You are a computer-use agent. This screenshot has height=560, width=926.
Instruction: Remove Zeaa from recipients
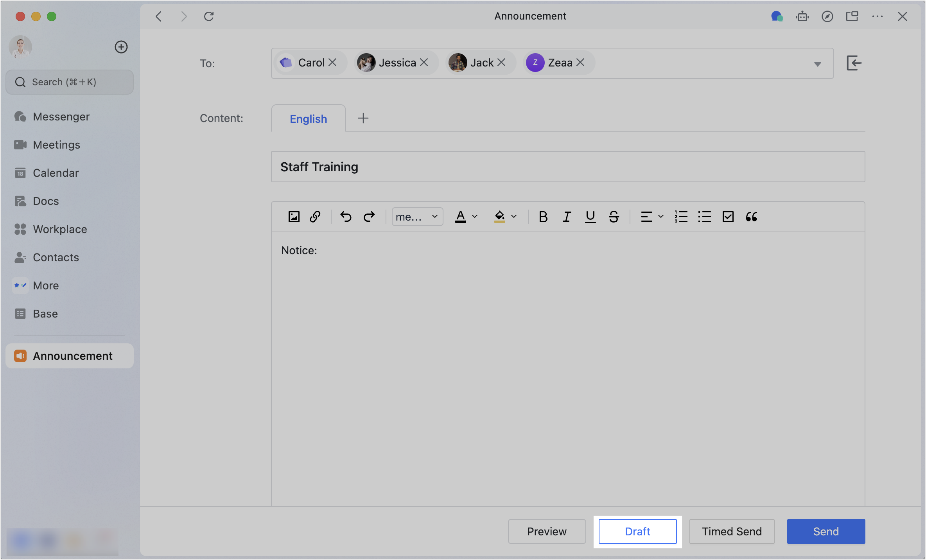(x=580, y=63)
